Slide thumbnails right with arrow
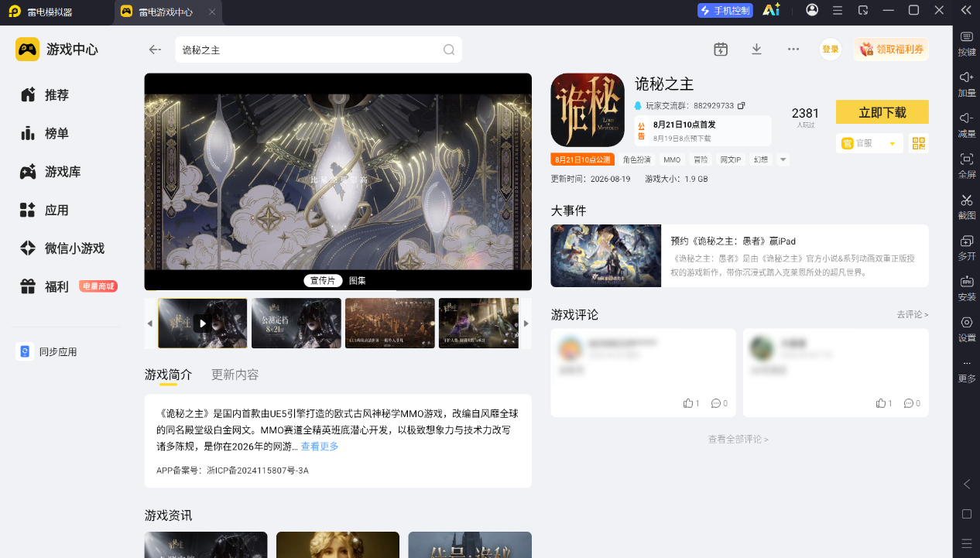The width and height of the screenshot is (980, 558). pos(526,324)
